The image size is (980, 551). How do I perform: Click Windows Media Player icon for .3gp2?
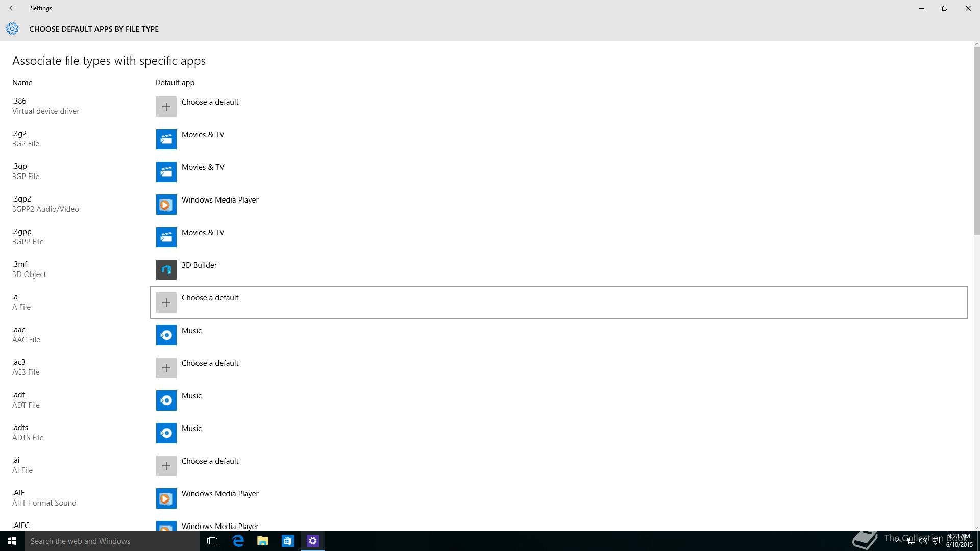tap(166, 205)
